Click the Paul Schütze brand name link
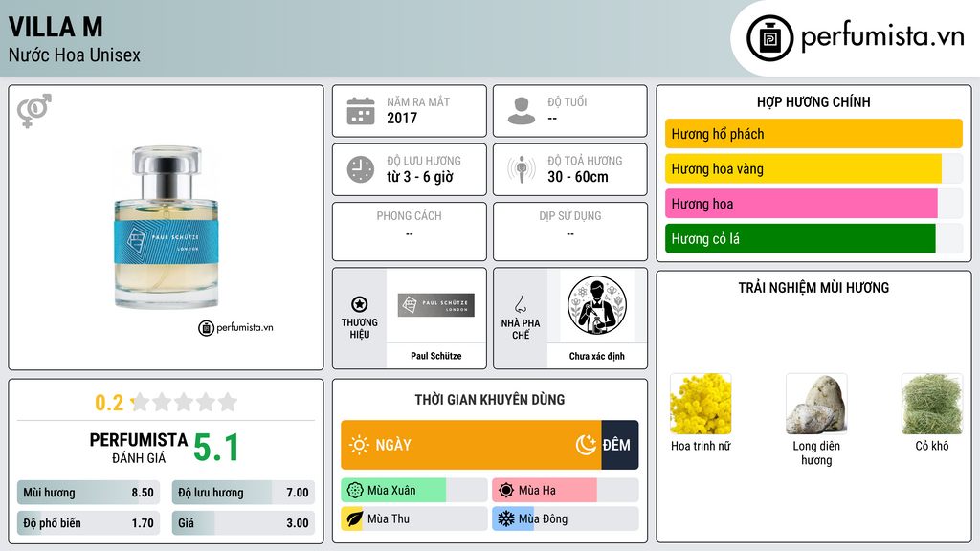This screenshot has width=980, height=551. [436, 356]
